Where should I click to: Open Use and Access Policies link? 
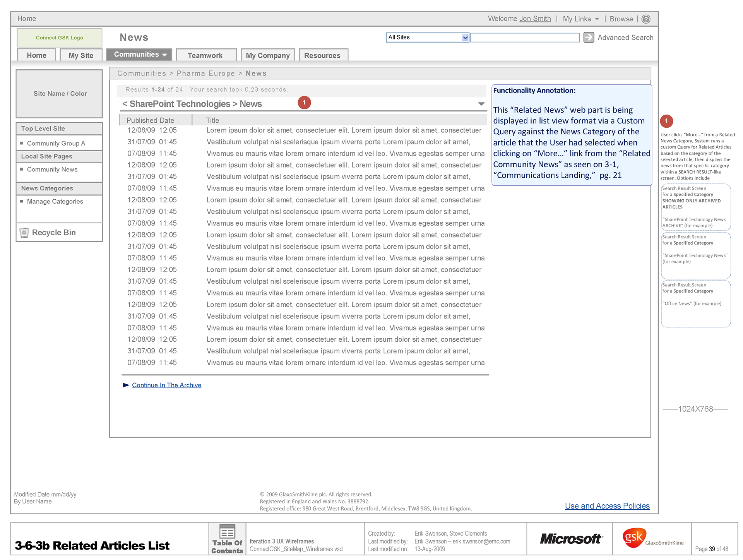[x=607, y=506]
